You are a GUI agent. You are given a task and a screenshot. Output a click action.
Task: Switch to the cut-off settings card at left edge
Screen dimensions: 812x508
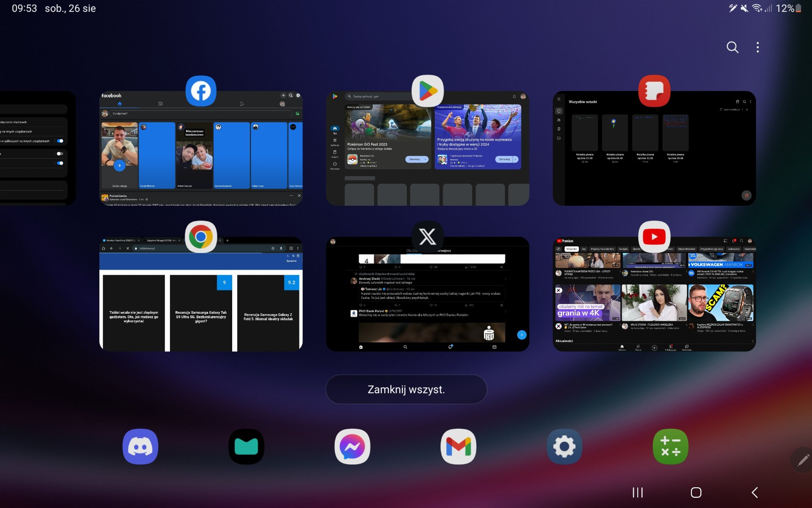37,149
